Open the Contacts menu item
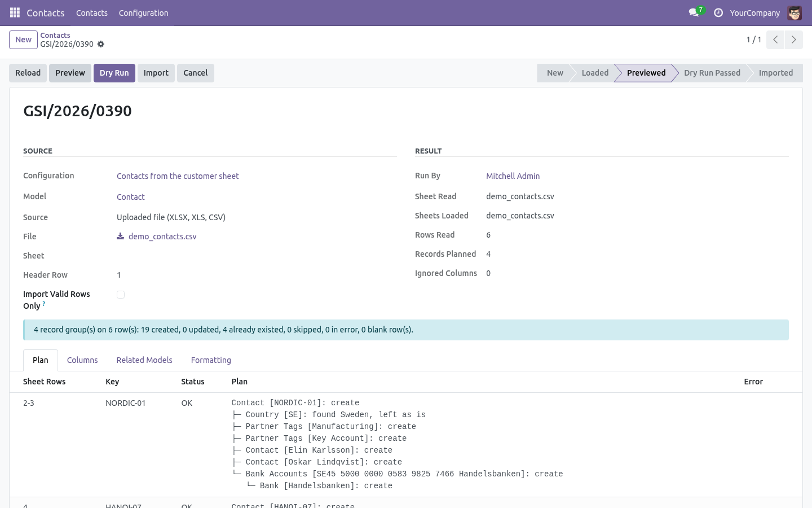812x508 pixels. pos(92,12)
